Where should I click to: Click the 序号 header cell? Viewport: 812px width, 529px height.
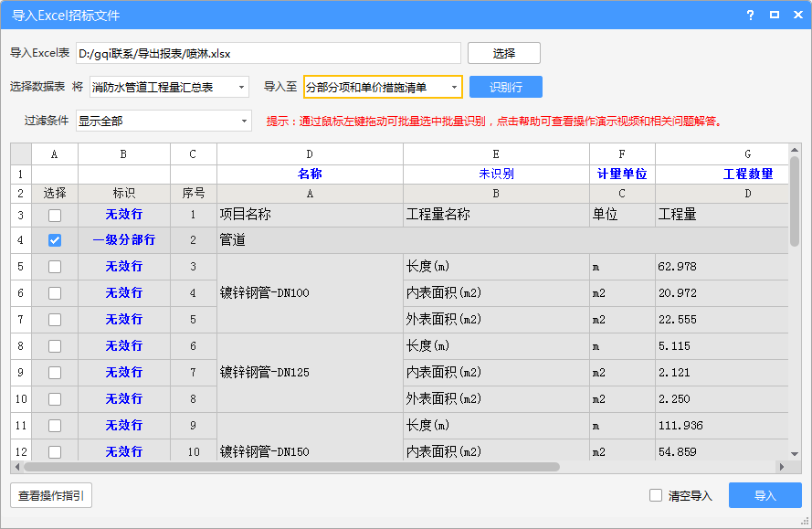click(x=193, y=194)
